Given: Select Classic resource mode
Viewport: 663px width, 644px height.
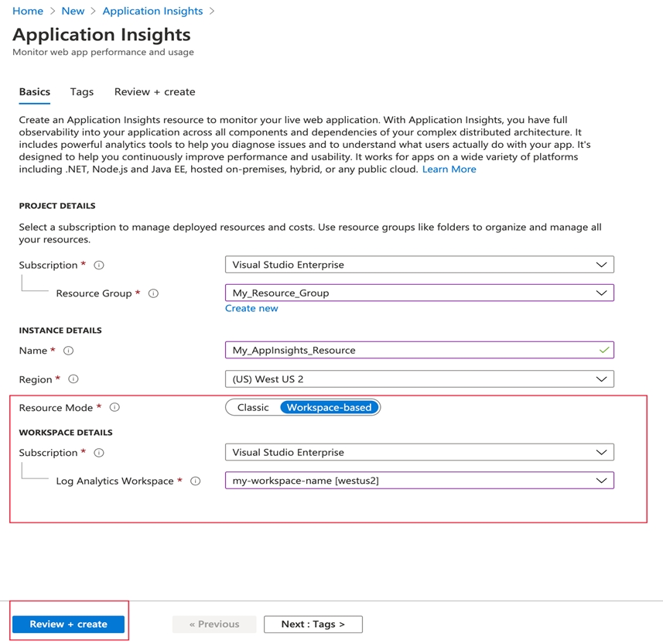Looking at the screenshot, I should click(253, 407).
